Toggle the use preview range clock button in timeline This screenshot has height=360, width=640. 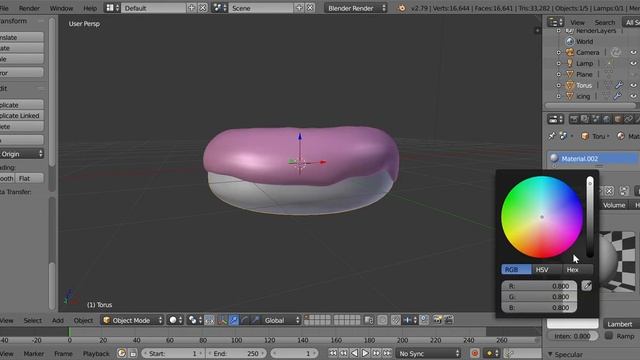[121, 353]
